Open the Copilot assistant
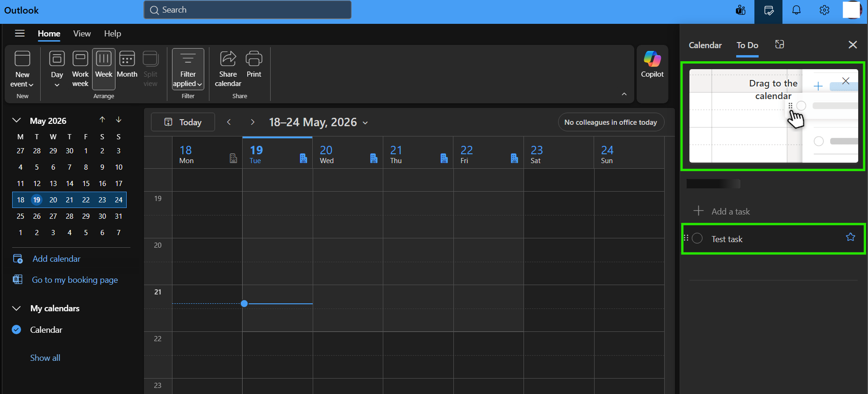Image resolution: width=868 pixels, height=394 pixels. 652,64
